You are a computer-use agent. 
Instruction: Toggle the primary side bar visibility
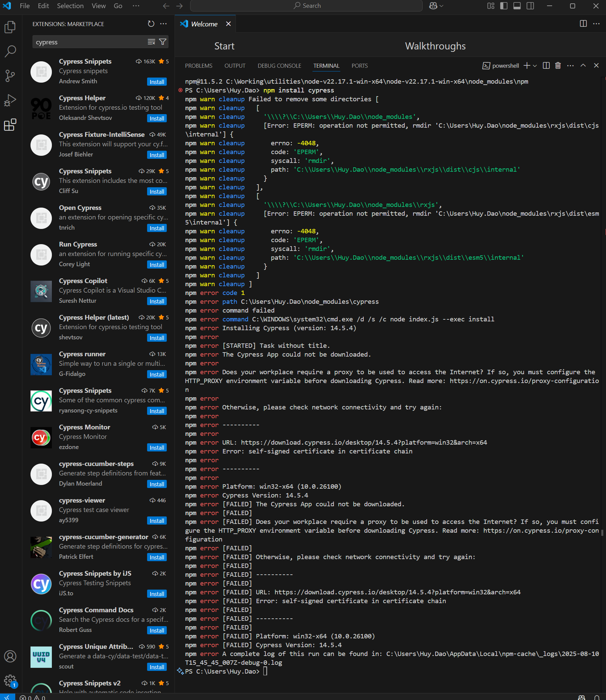(x=504, y=6)
